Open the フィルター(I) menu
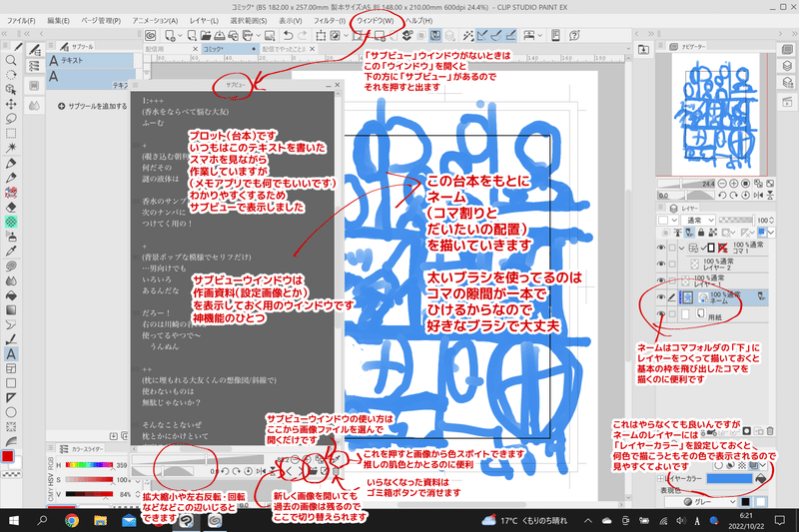Image resolution: width=799 pixels, height=532 pixels. pyautogui.click(x=329, y=20)
